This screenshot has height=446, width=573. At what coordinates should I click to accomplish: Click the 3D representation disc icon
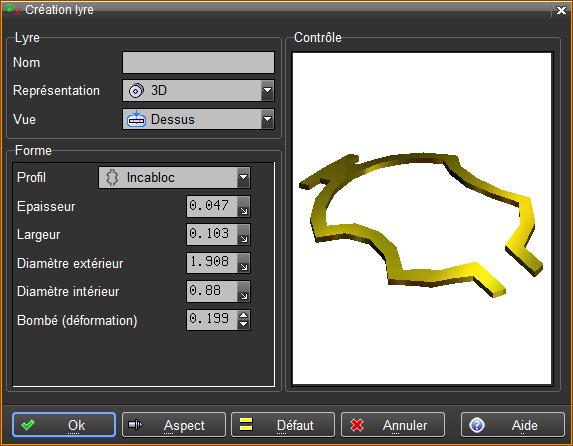tap(136, 91)
